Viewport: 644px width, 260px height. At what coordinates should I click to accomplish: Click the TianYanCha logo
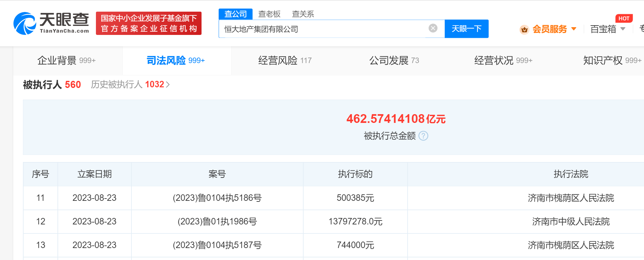(51, 23)
